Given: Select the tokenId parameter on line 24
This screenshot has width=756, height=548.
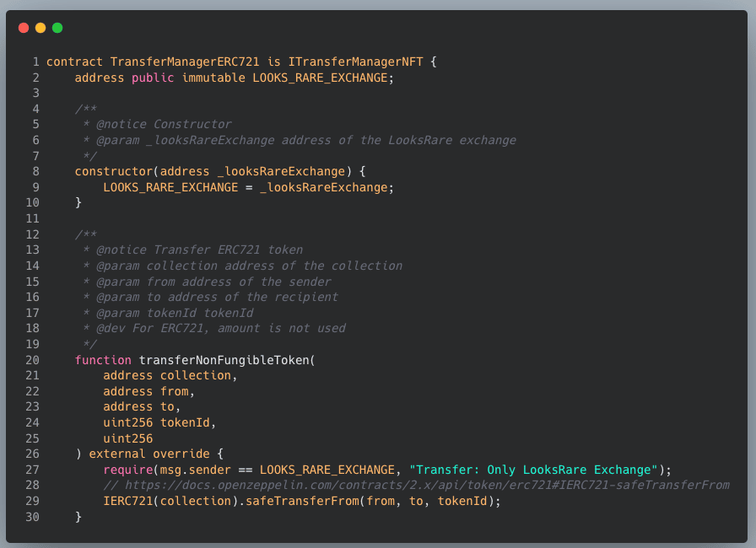Looking at the screenshot, I should click(x=185, y=422).
